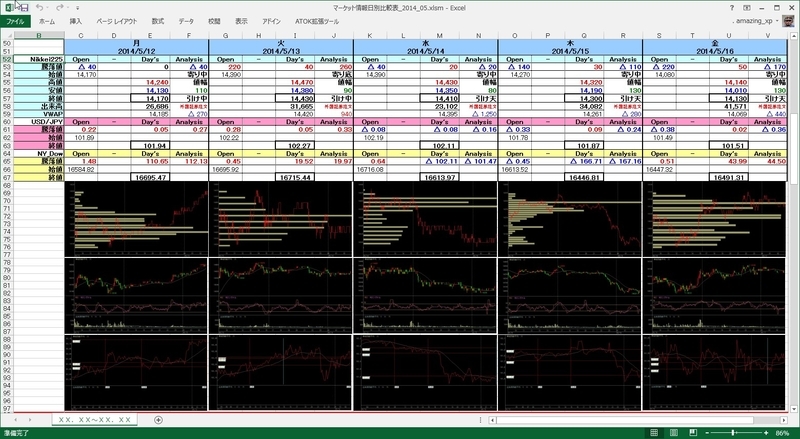
Task: Click the Add new sheet plus button
Action: point(158,420)
